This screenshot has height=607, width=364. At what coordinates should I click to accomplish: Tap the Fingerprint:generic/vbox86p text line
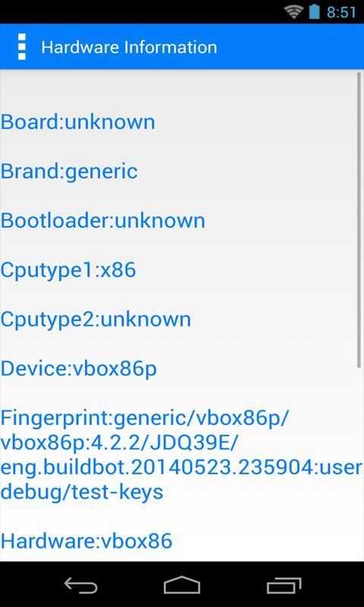point(145,419)
